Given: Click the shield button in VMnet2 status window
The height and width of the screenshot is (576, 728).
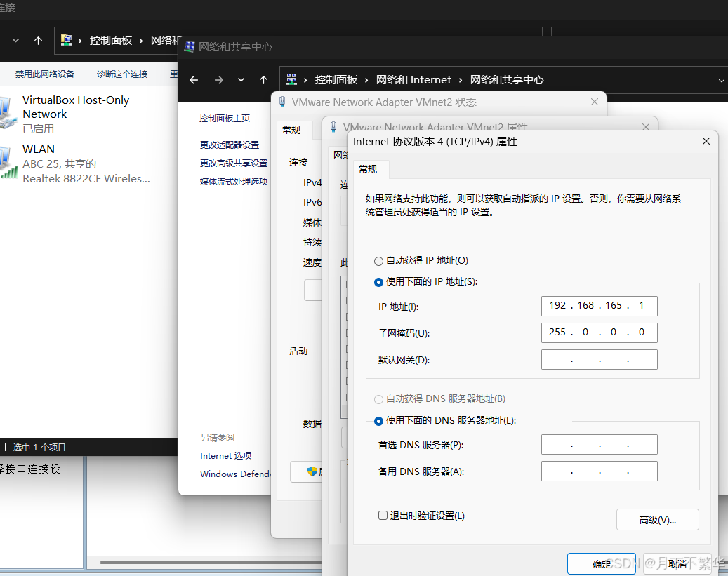Looking at the screenshot, I should [x=306, y=471].
